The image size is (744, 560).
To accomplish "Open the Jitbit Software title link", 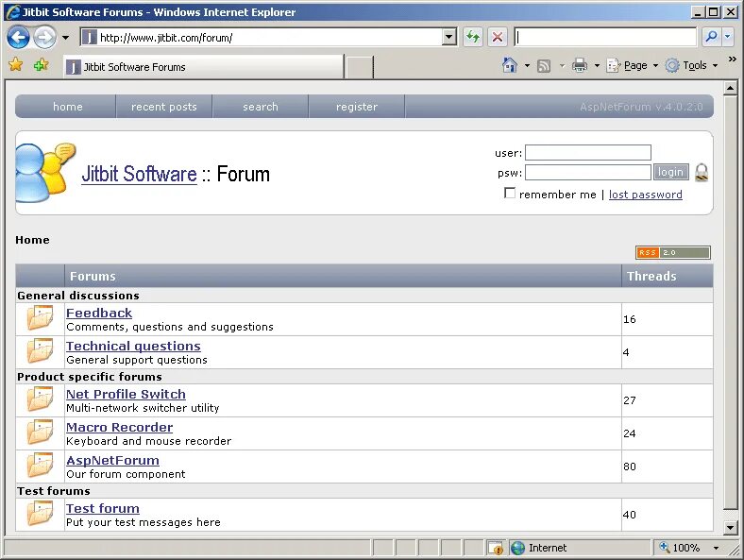I will (139, 174).
